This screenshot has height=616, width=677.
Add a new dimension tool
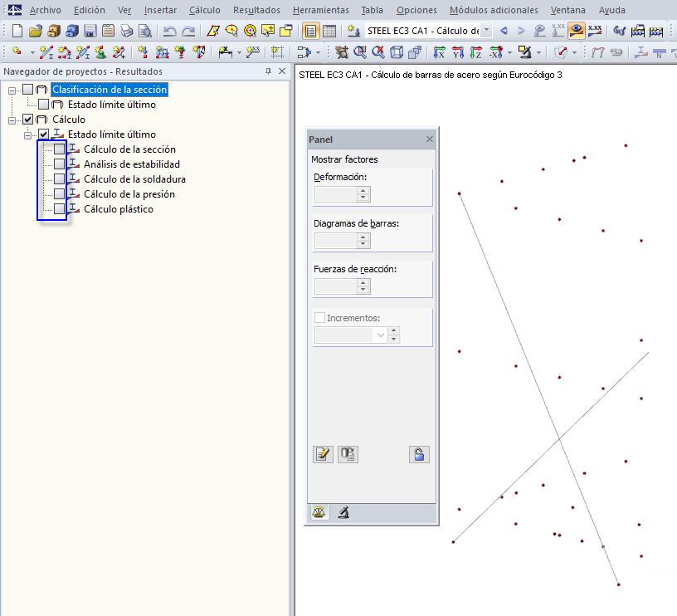225,52
